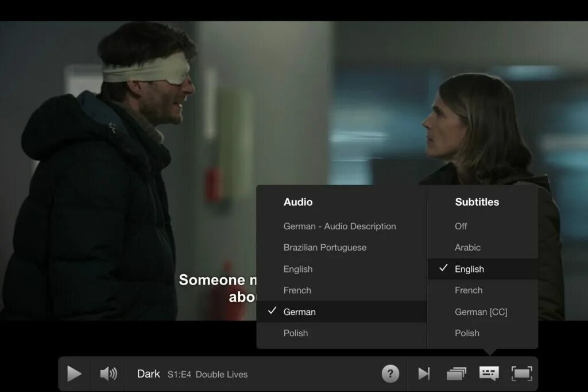Image resolution: width=588 pixels, height=392 pixels.
Task: Select the checked English subtitles option
Action: (483, 269)
